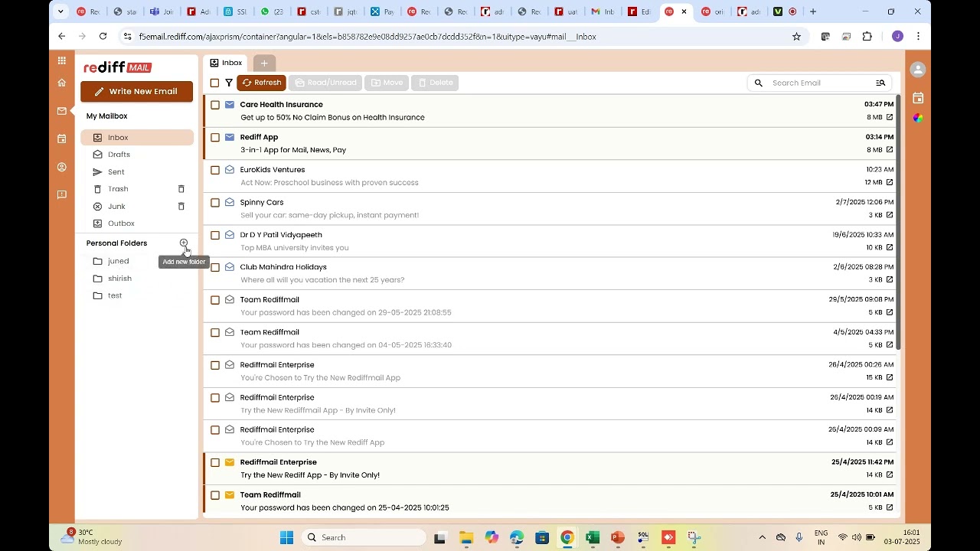Click Write New Email button
The height and width of the screenshot is (551, 980).
(137, 91)
